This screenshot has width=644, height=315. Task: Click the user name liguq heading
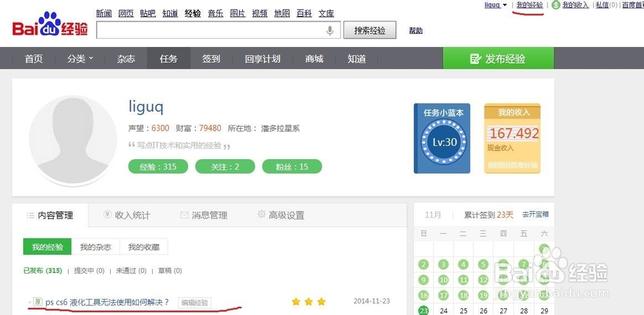click(146, 107)
